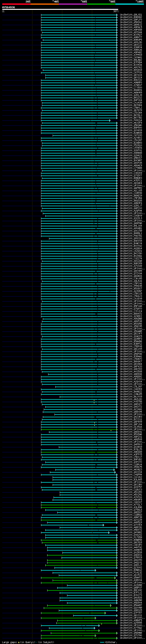Select UniRef100_B7FXJ2 label
146x644 pixels.
point(131,593)
